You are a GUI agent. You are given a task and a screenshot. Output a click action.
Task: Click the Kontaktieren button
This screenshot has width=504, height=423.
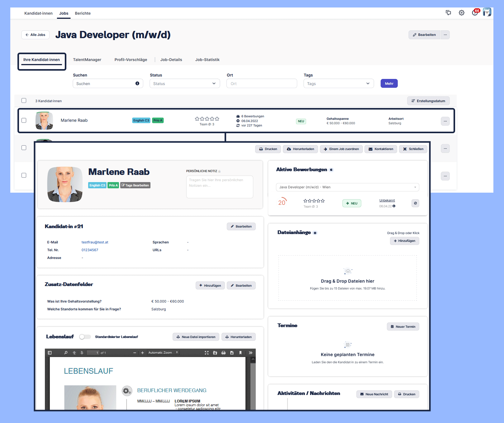(x=381, y=149)
